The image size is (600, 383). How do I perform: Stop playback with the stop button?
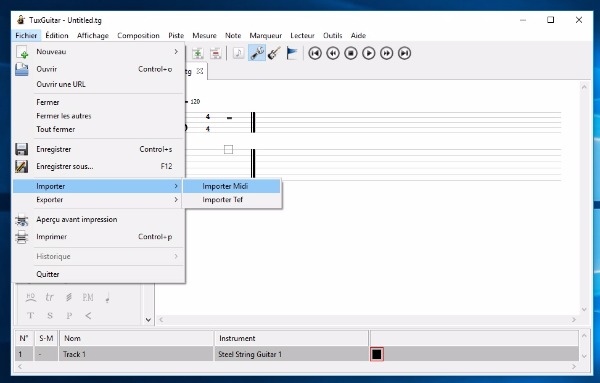(x=351, y=53)
